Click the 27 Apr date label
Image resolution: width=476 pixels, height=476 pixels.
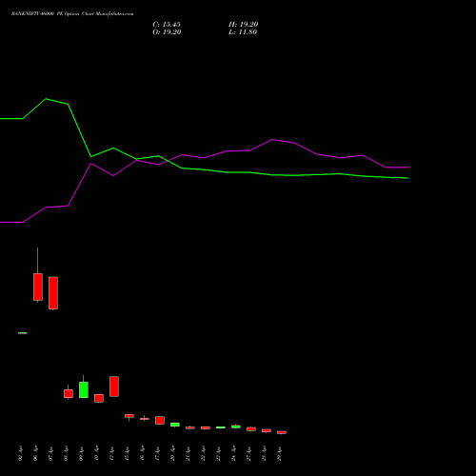[x=248, y=454]
